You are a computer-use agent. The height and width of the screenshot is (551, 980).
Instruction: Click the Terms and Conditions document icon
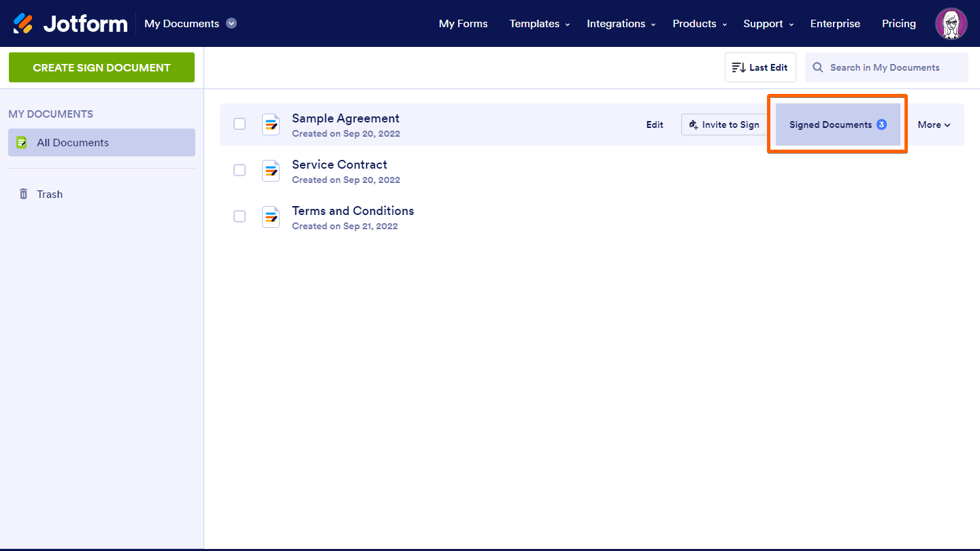[x=271, y=217]
